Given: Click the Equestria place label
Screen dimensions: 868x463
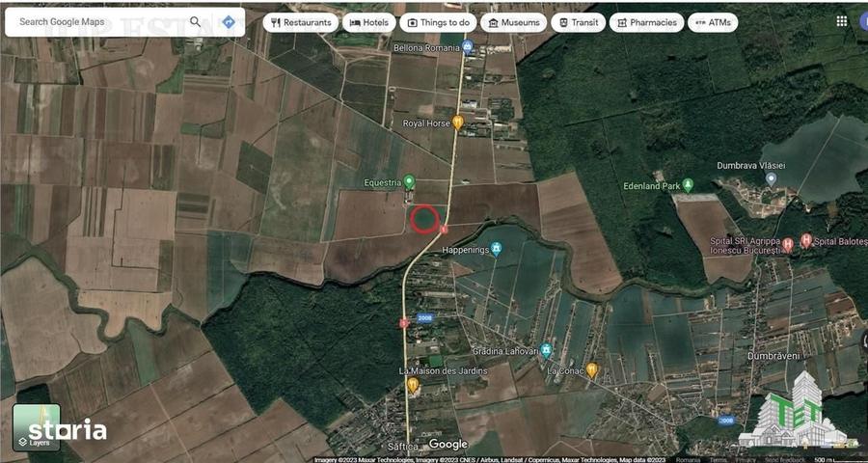Looking at the screenshot, I should (383, 182).
